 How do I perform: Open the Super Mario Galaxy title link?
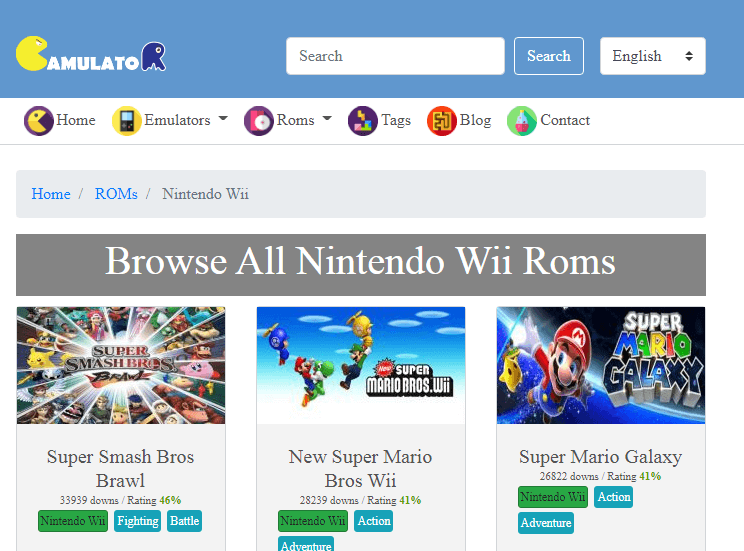pos(601,457)
